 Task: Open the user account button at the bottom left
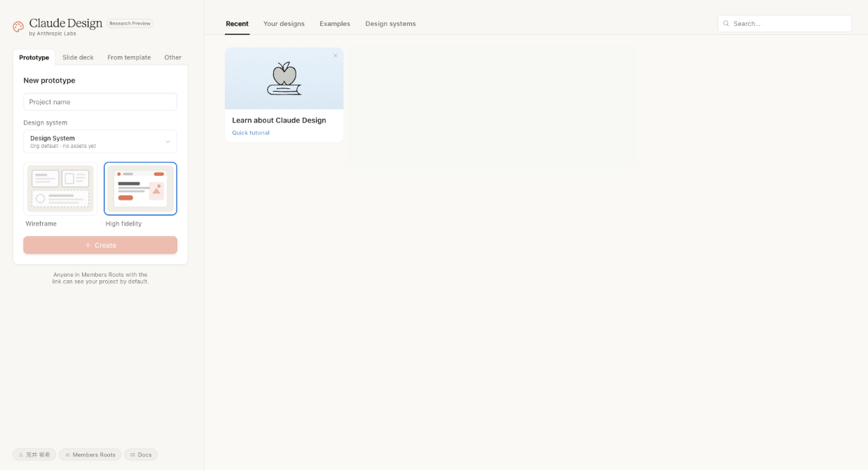point(34,455)
